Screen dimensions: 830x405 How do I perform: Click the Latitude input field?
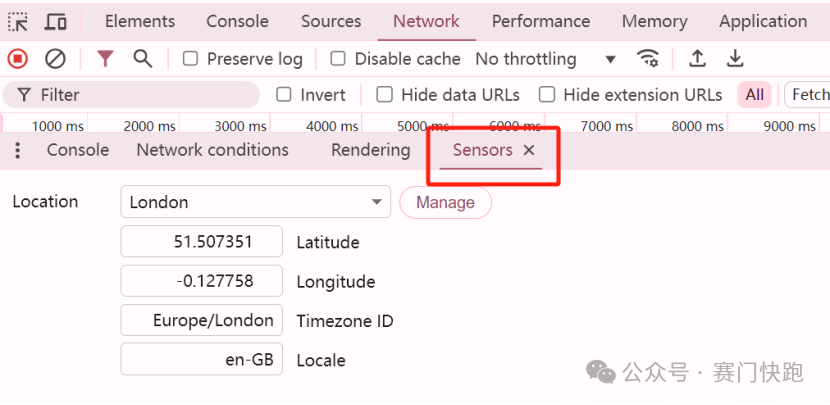pyautogui.click(x=201, y=242)
